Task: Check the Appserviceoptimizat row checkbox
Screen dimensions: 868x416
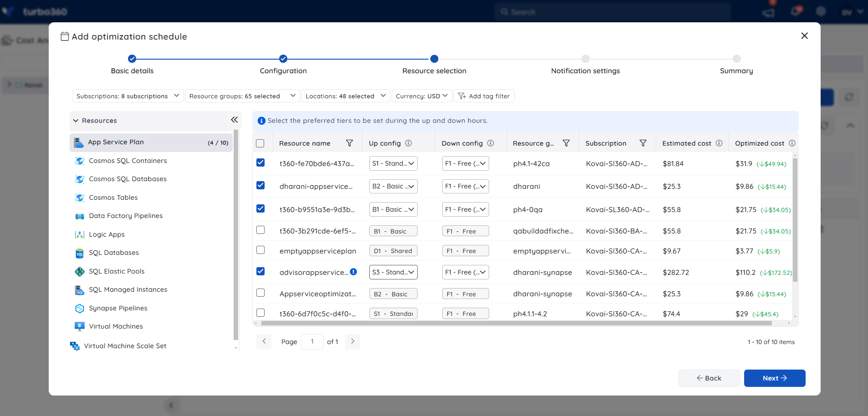Action: 260,293
